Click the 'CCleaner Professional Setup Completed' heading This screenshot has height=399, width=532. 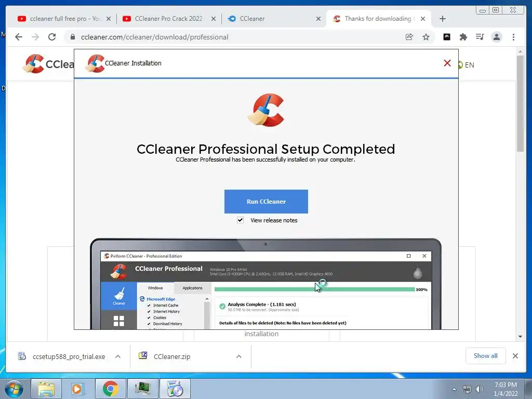click(265, 149)
